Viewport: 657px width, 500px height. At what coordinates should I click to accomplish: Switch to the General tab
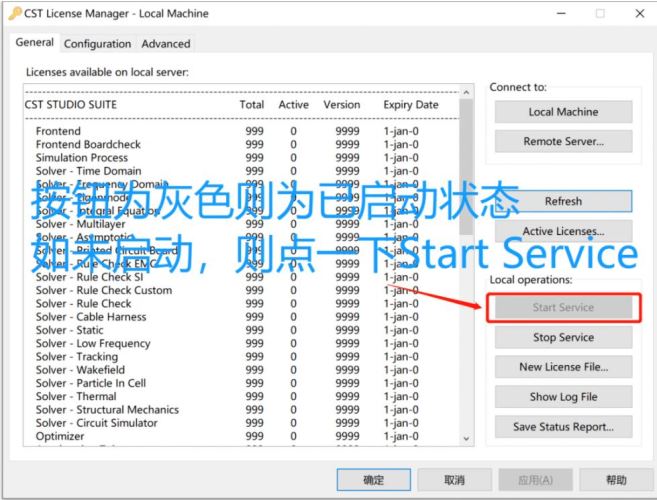(x=34, y=42)
